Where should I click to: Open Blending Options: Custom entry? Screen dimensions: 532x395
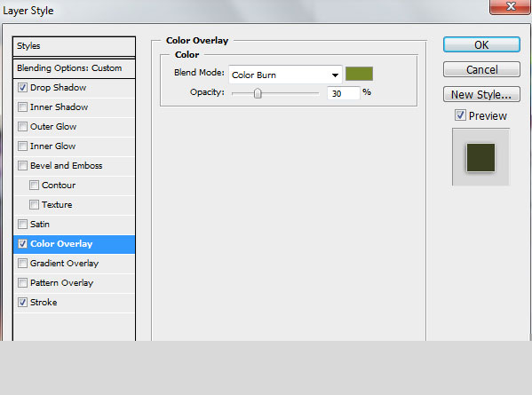tap(74, 68)
